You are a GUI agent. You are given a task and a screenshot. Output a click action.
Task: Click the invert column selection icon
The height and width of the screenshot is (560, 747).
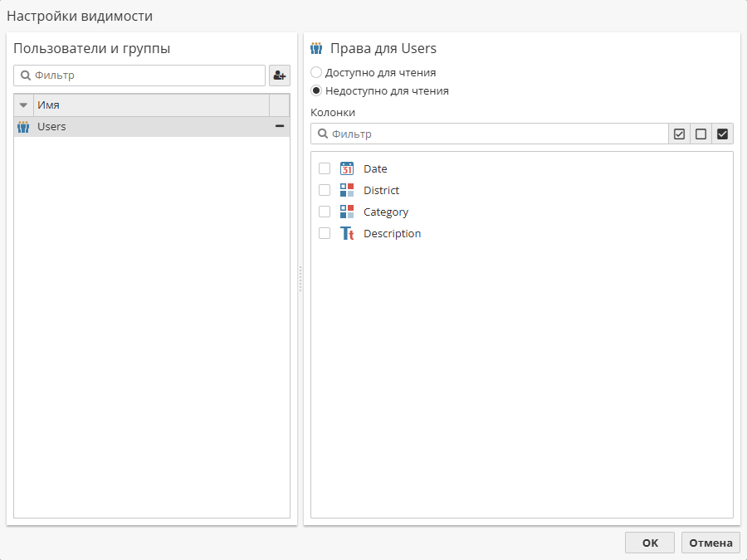coord(722,134)
